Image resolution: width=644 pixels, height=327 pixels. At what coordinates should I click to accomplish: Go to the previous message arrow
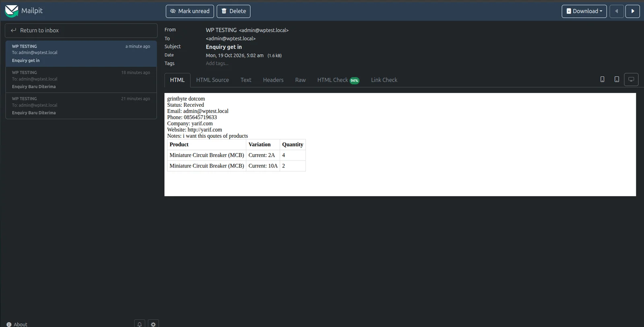tap(617, 11)
